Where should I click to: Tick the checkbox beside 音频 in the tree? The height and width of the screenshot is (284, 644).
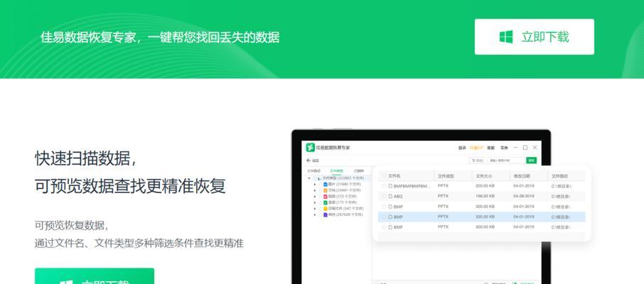coord(321,203)
